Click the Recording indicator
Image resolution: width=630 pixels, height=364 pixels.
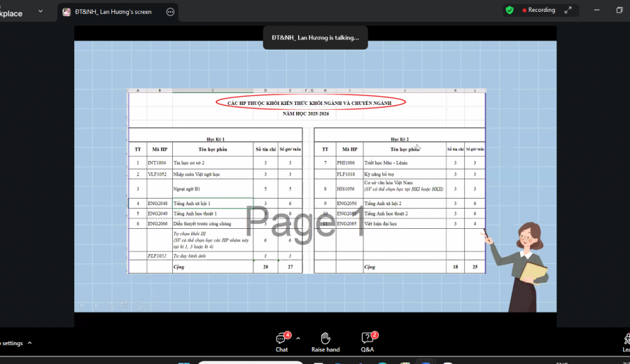(x=538, y=10)
